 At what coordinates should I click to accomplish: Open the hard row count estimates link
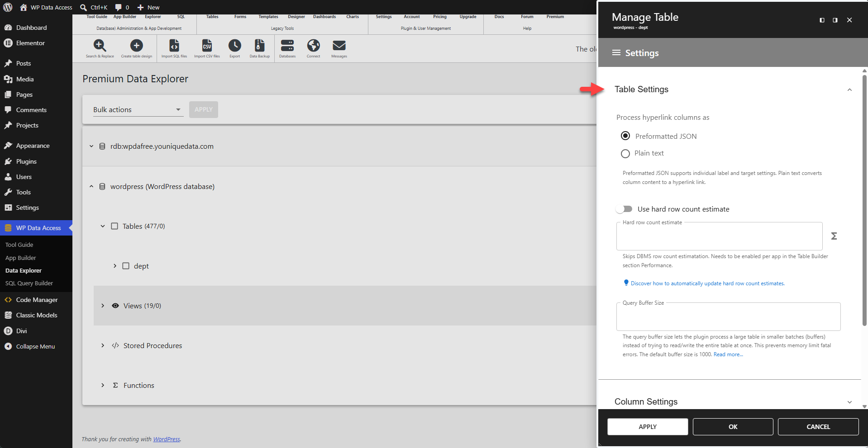pos(707,283)
